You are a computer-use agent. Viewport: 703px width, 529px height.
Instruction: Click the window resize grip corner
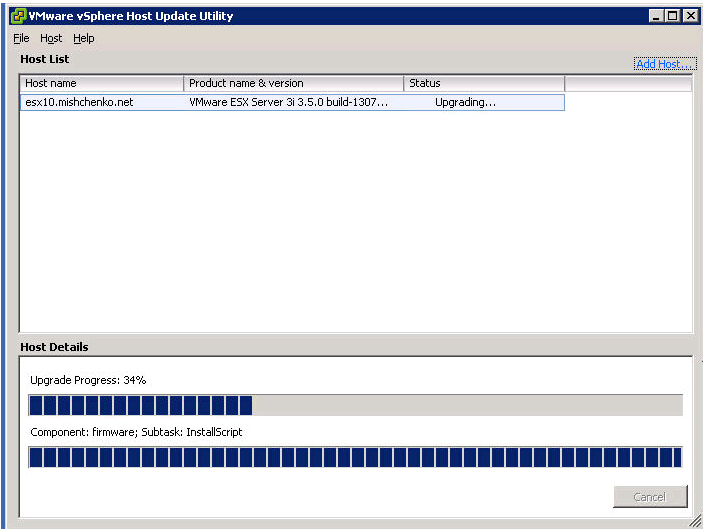point(695,521)
